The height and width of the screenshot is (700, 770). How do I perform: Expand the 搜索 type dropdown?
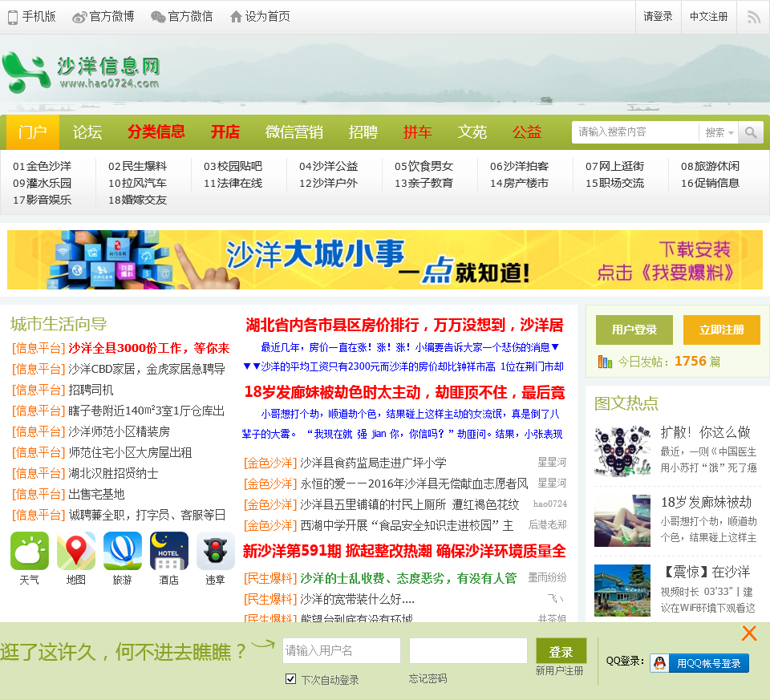click(719, 132)
